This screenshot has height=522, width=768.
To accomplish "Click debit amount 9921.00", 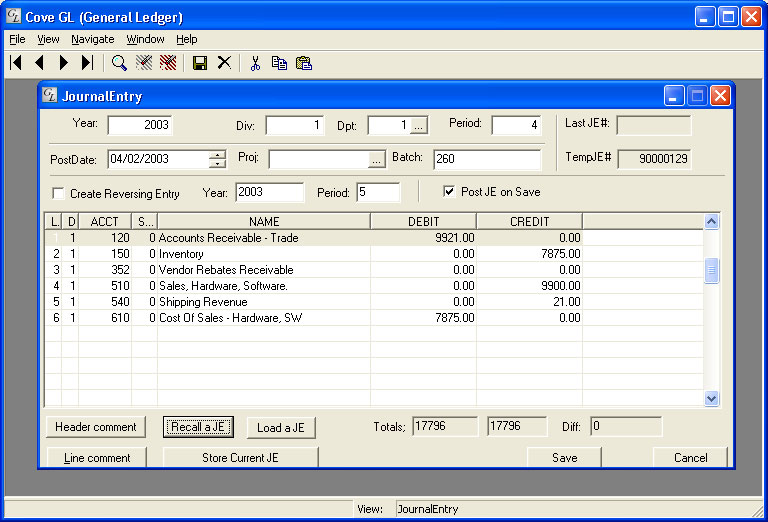I will pos(455,238).
